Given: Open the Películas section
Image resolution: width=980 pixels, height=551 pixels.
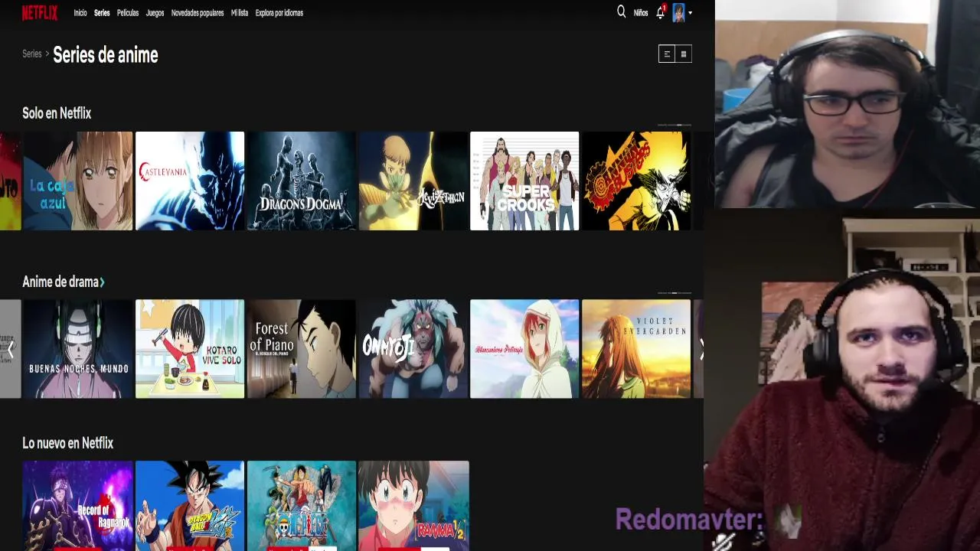Looking at the screenshot, I should [128, 13].
